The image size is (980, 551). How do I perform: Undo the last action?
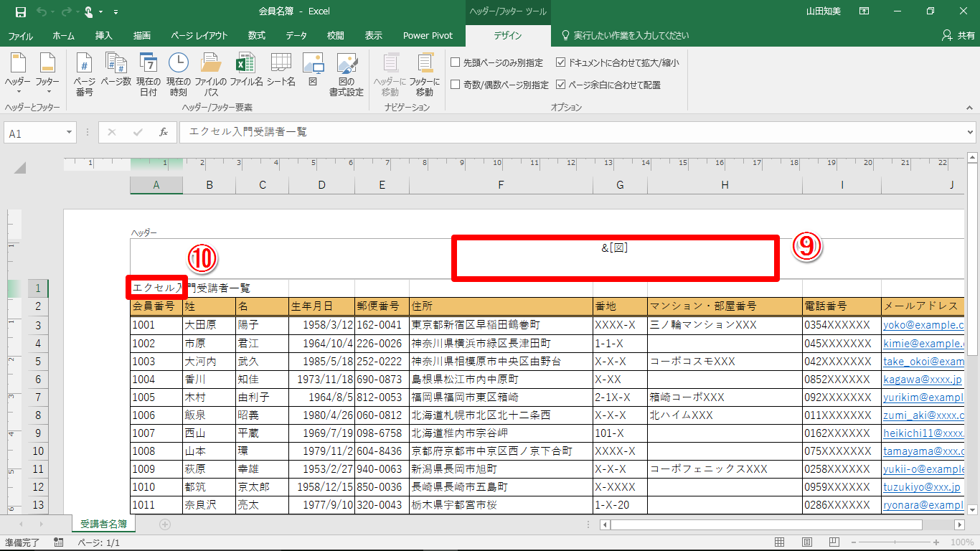(42, 11)
